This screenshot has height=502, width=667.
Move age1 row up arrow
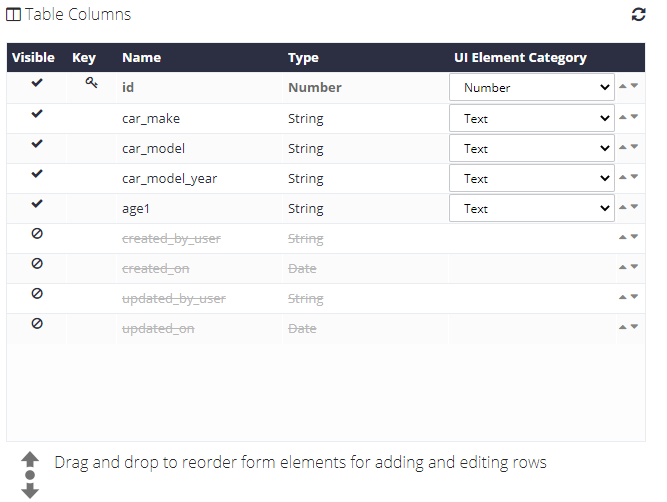point(622,207)
